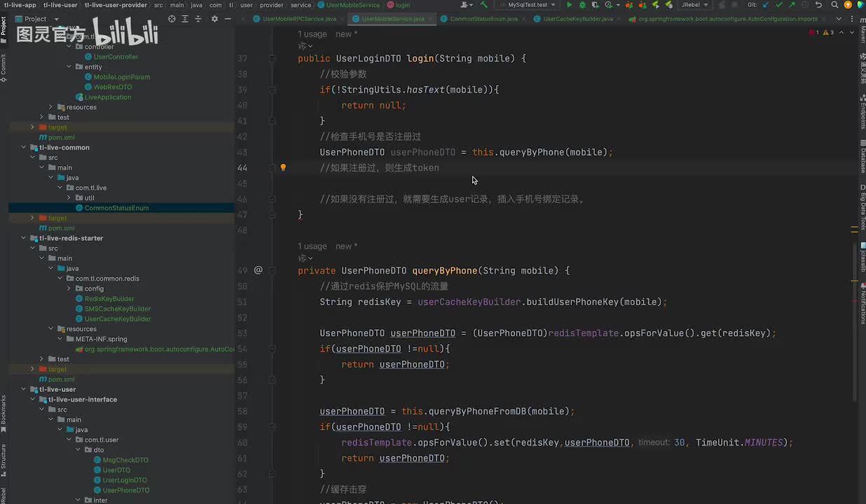Click the locate target crosshair icon
This screenshot has height=504, width=866.
[172, 19]
